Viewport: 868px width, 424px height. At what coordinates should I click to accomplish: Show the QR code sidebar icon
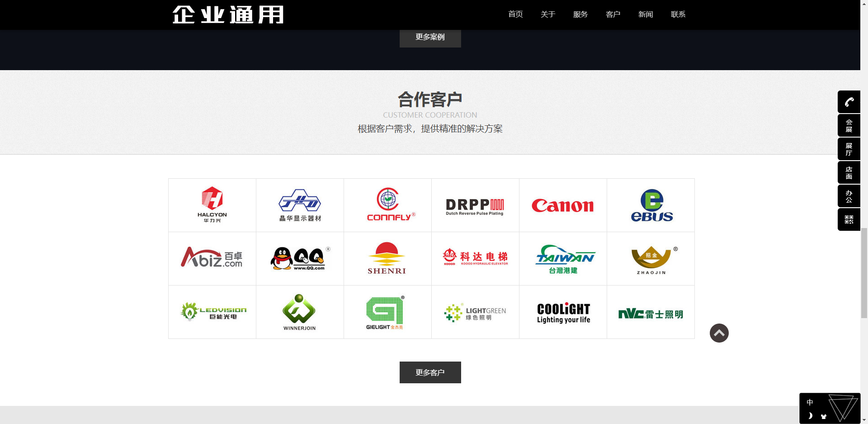[x=849, y=219]
